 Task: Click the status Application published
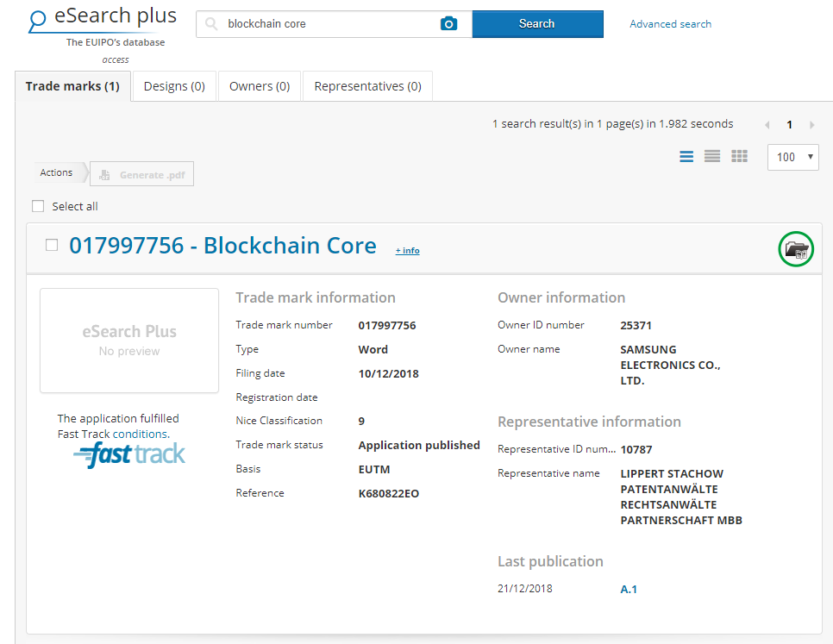(x=419, y=445)
